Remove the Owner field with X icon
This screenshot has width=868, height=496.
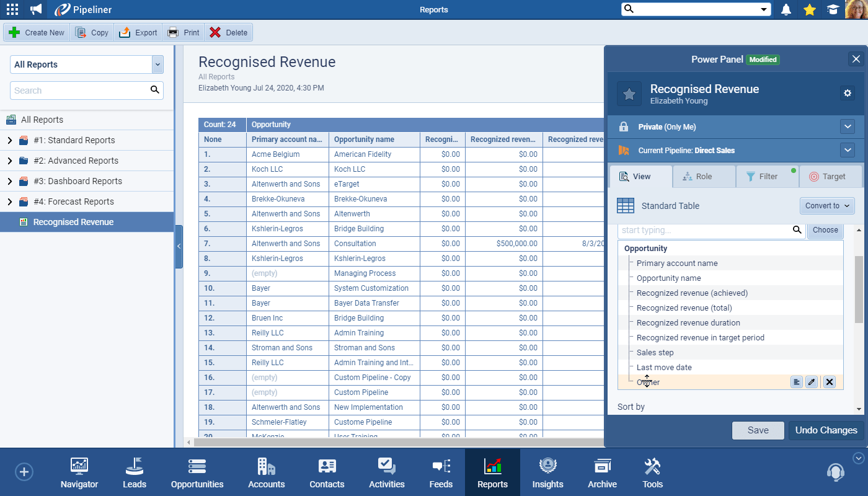point(830,382)
